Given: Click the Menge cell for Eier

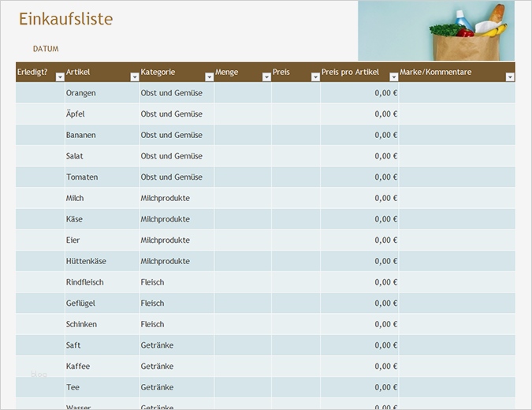Looking at the screenshot, I should (243, 240).
